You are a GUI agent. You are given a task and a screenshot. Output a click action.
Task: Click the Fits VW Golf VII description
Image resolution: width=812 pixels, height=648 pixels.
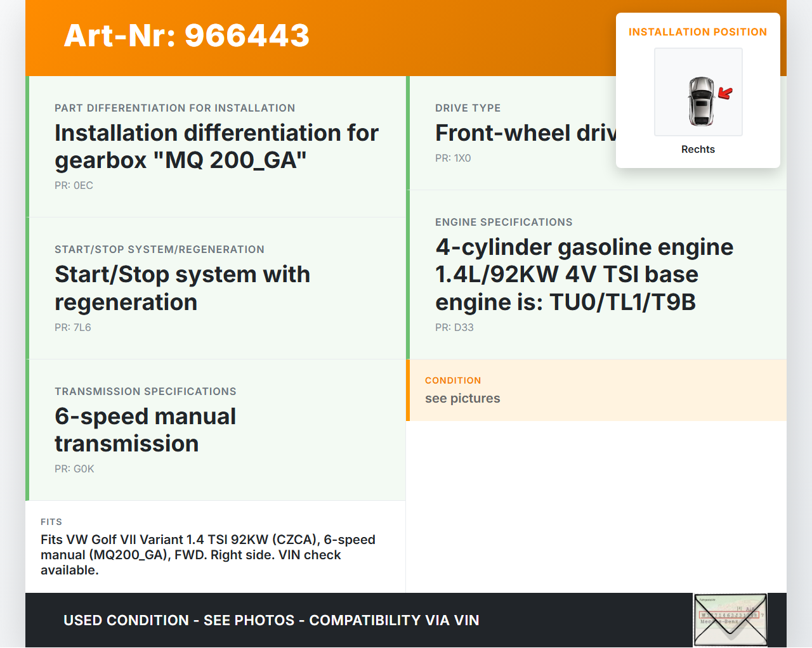[x=208, y=555]
